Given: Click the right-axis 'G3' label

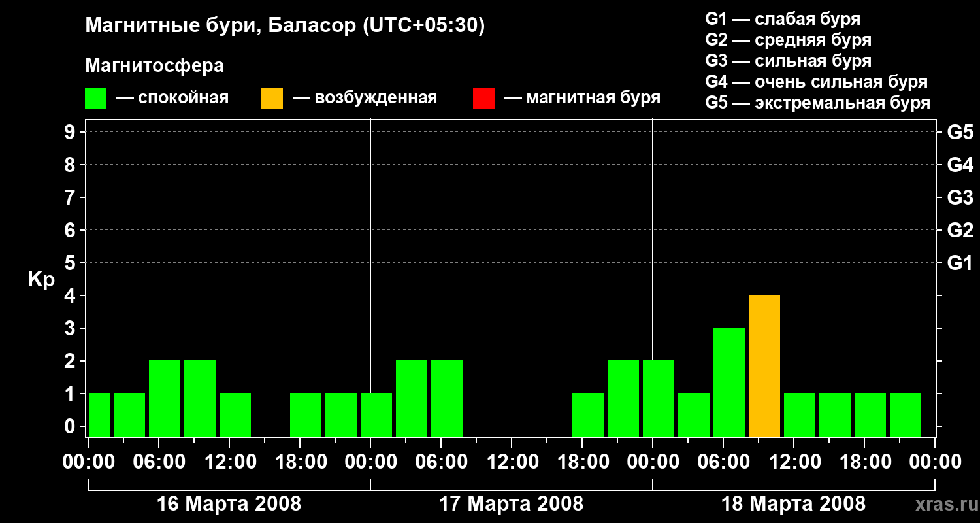Looking at the screenshot, I should pyautogui.click(x=960, y=197).
